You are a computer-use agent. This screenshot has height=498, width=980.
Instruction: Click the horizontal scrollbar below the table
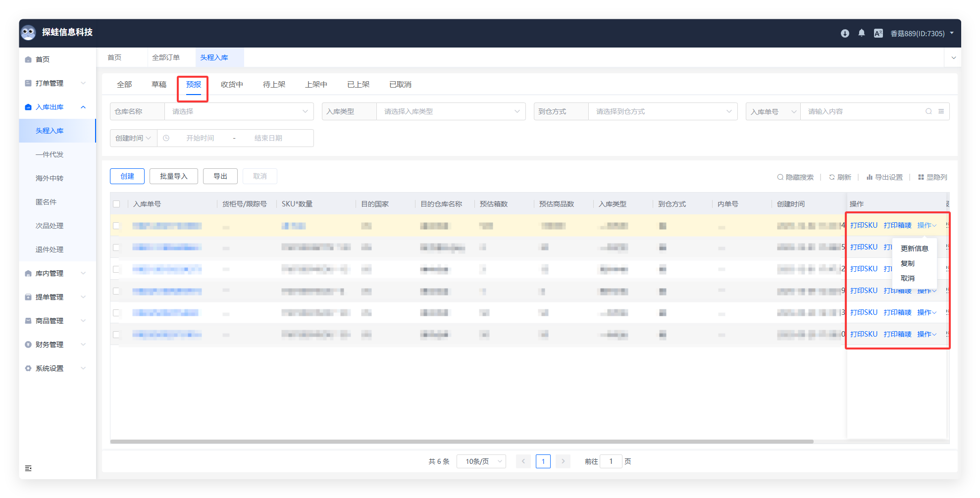(x=462, y=442)
